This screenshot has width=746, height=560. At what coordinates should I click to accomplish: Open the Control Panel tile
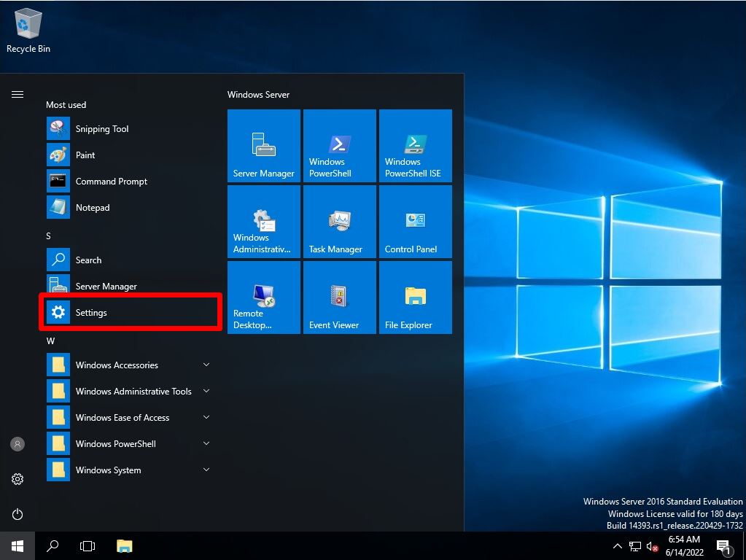(x=416, y=222)
